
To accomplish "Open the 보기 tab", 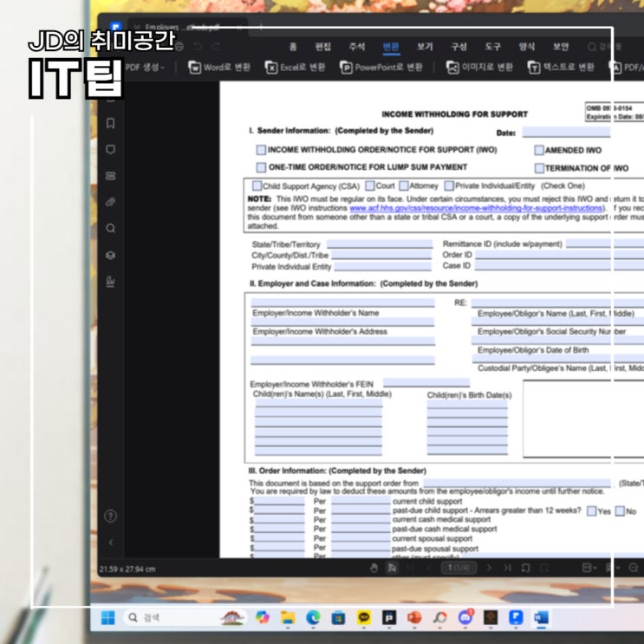I will (425, 46).
